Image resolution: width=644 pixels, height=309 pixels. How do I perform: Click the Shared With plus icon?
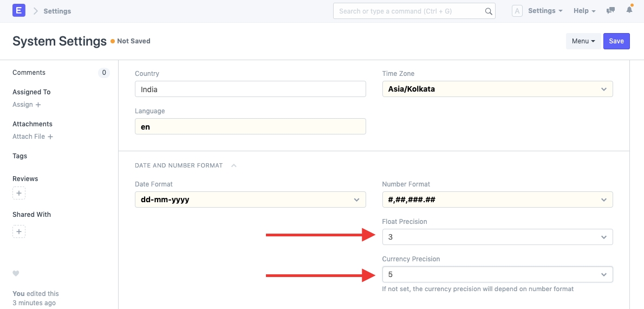click(x=19, y=232)
